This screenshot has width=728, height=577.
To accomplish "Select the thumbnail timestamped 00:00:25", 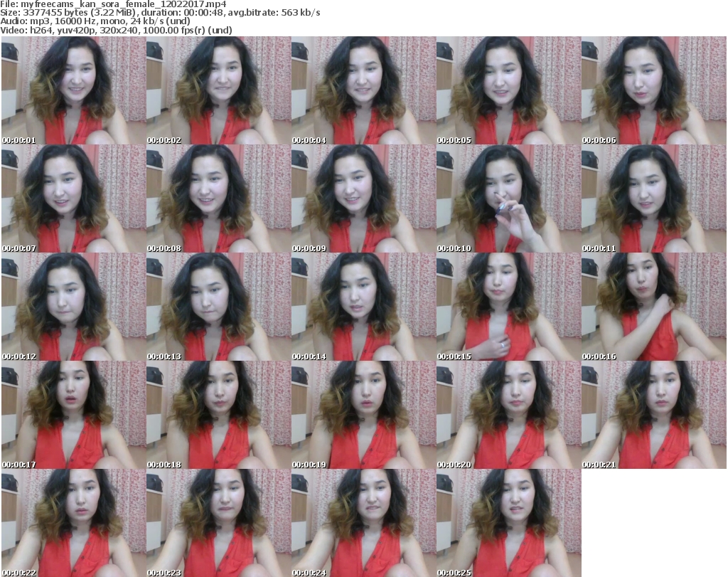I will click(x=509, y=523).
